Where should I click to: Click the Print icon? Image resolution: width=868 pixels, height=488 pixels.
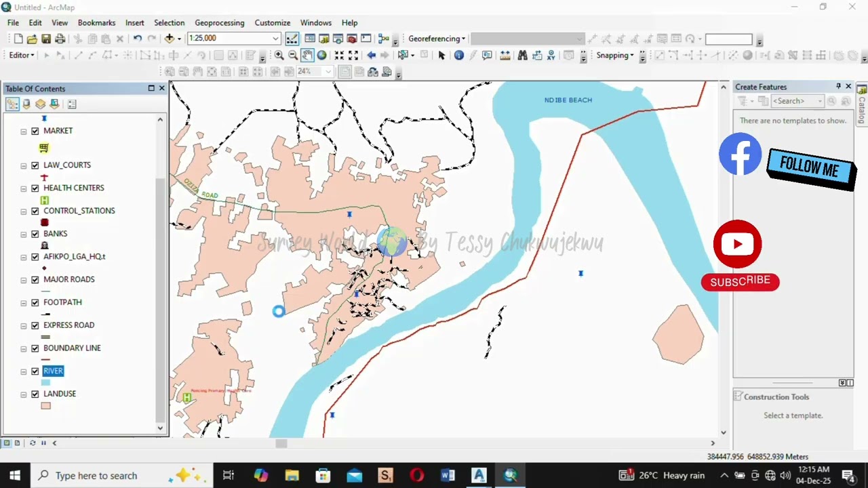pyautogui.click(x=60, y=39)
